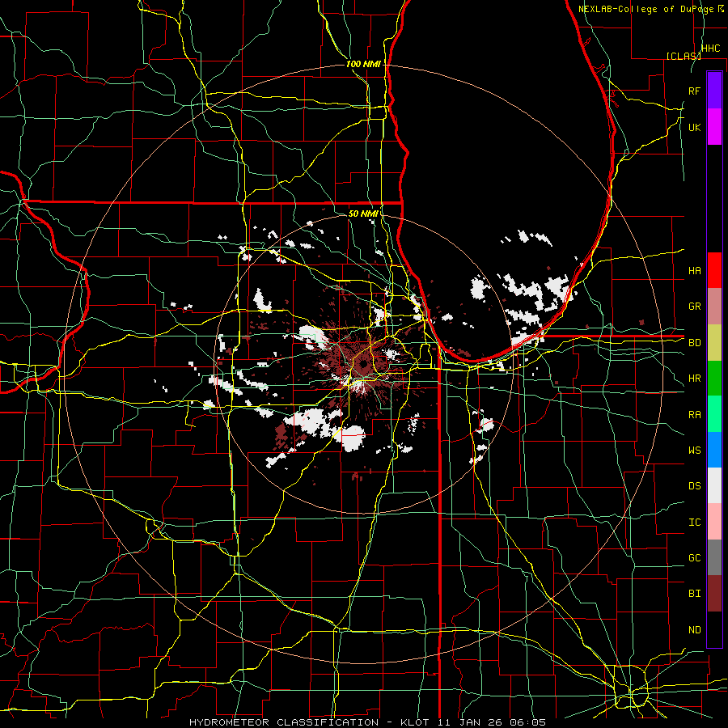Select the BD yellow legend block

tap(714, 343)
